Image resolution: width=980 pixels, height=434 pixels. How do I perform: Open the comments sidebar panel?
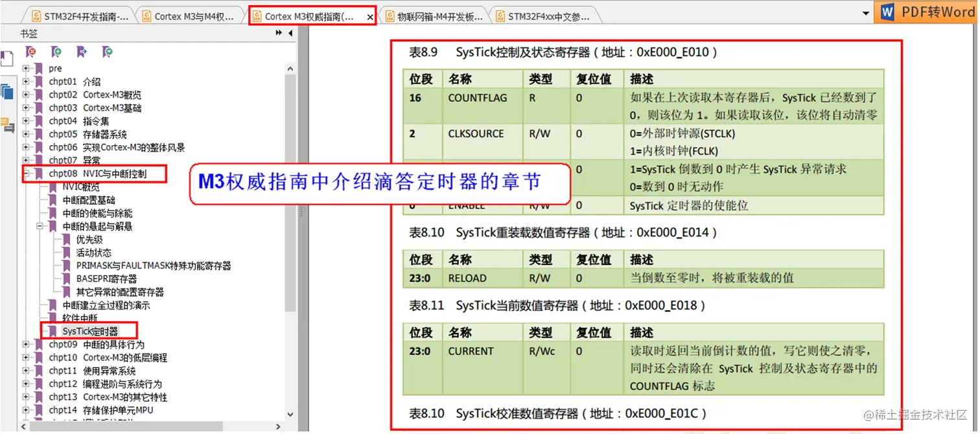click(7, 125)
